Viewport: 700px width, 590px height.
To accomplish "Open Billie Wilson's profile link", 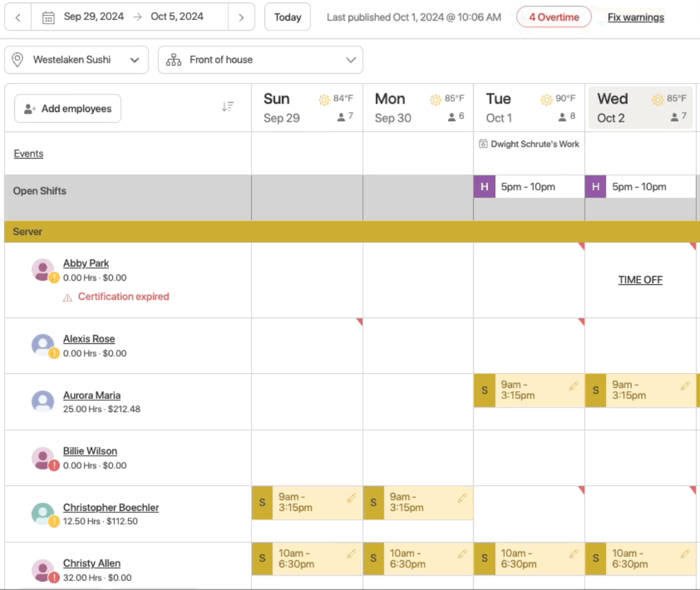I will (89, 451).
